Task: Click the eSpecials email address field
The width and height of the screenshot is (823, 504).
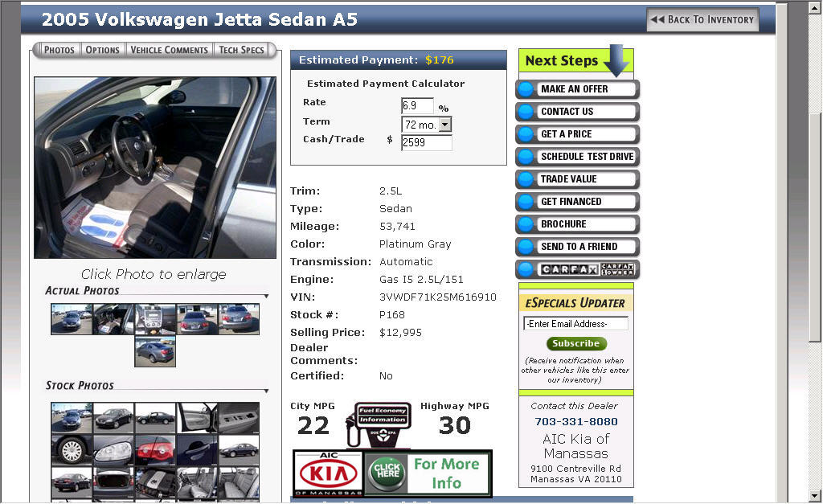Action: click(x=575, y=323)
